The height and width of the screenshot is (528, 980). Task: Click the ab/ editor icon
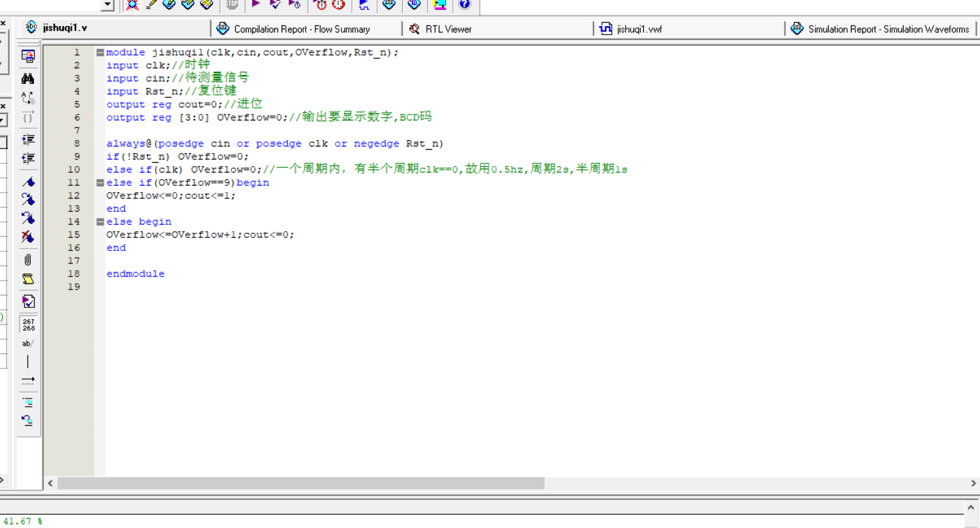point(28,343)
